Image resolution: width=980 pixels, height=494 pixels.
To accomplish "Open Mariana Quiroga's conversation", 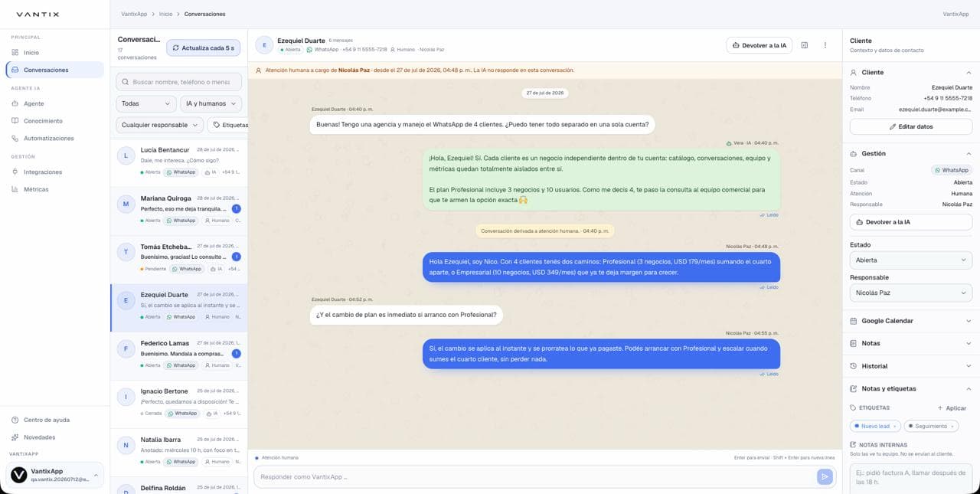I will 178,211.
